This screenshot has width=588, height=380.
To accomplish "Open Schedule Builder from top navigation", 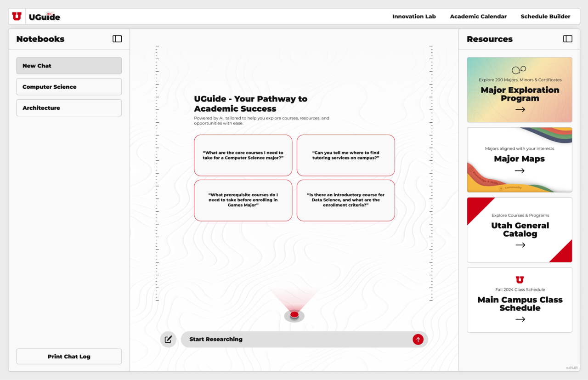I will [545, 17].
